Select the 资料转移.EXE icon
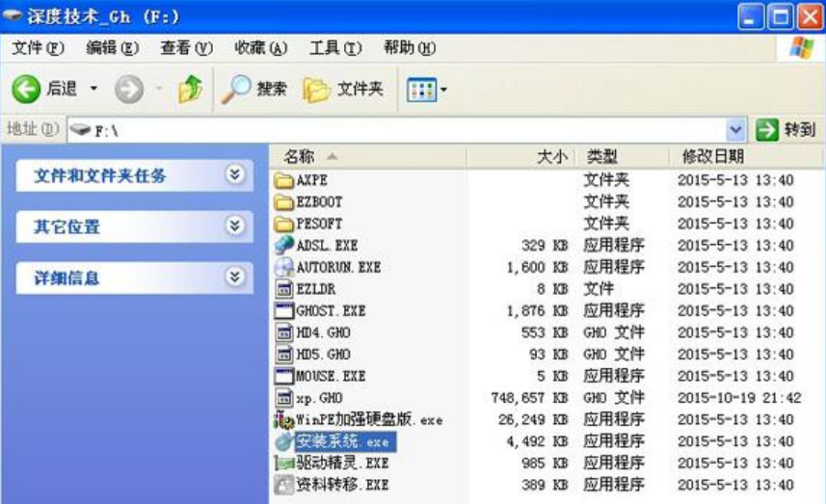The image size is (826, 504). [284, 485]
